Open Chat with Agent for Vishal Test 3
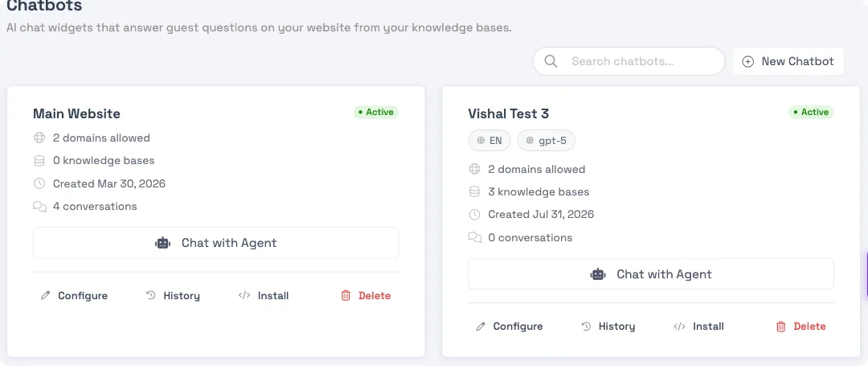The image size is (868, 366). (651, 273)
